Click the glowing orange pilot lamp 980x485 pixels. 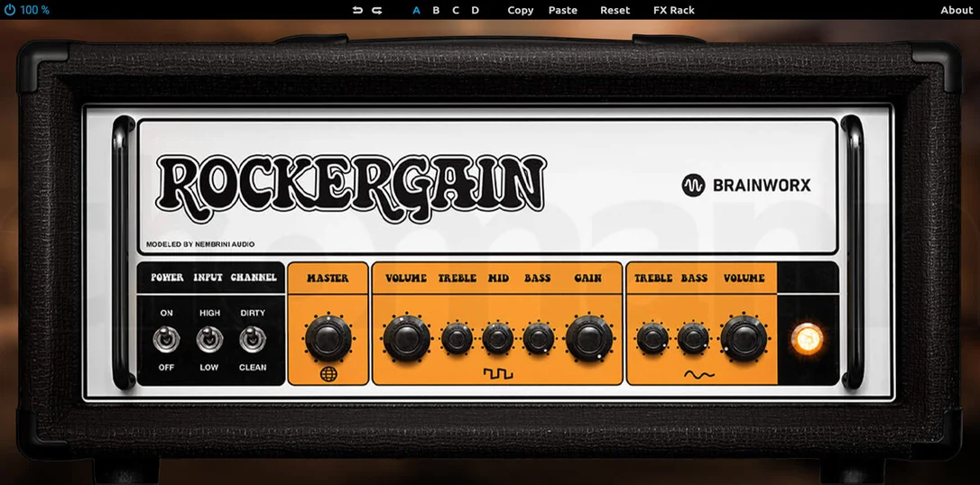click(806, 339)
